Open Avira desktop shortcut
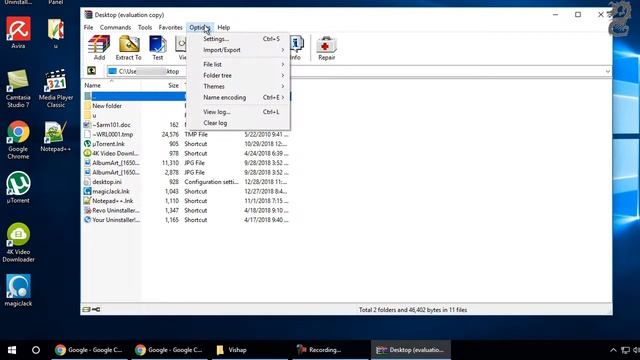 coord(18,33)
